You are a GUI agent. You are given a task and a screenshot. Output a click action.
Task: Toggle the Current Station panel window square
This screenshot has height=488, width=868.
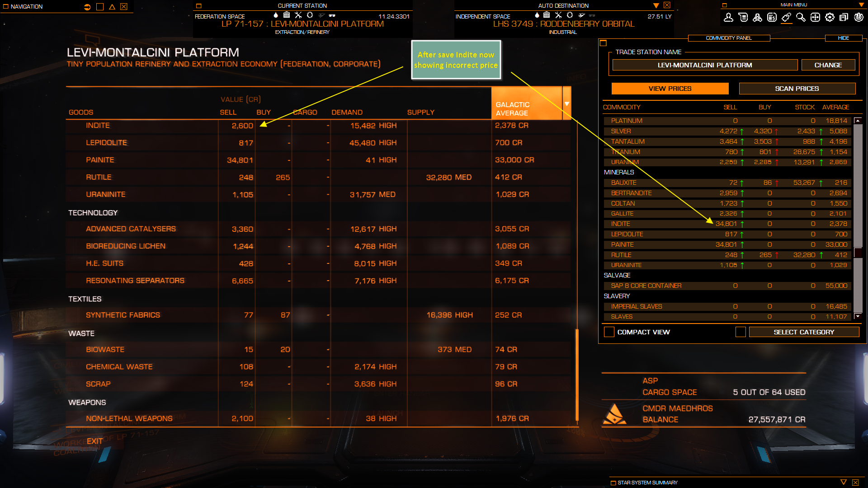[x=198, y=6]
